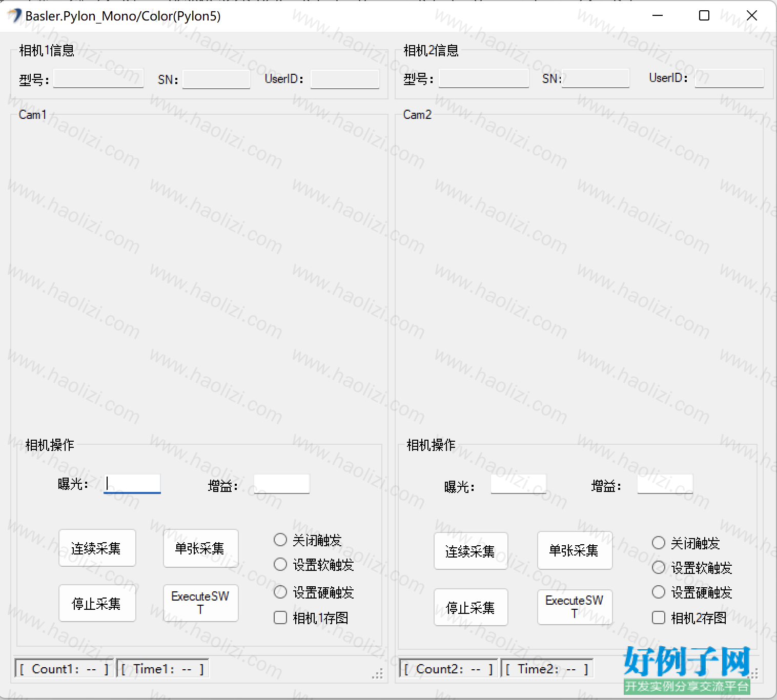The image size is (777, 700).
Task: Click 停止采集 button for camera 1
Action: pyautogui.click(x=97, y=603)
